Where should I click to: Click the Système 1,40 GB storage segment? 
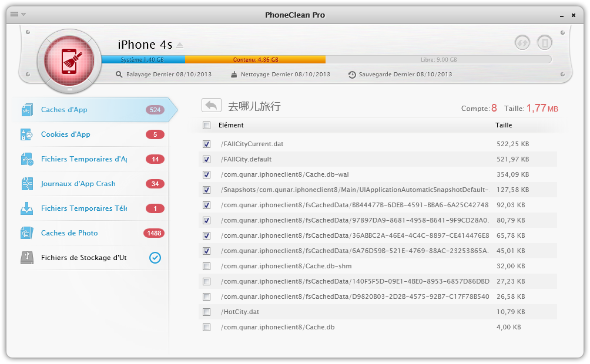tap(143, 59)
